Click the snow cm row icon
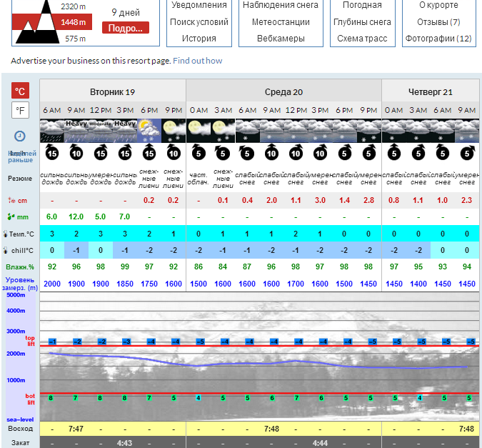This screenshot has height=448, width=482. point(11,200)
